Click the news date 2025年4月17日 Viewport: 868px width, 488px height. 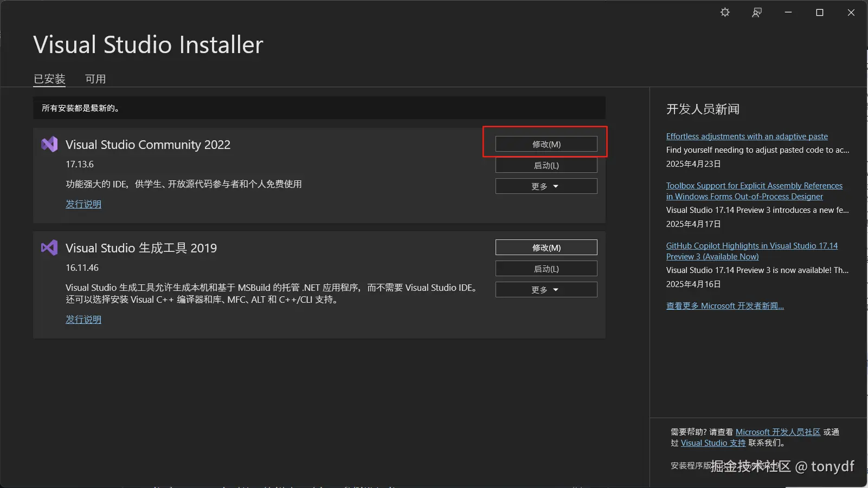click(x=693, y=224)
